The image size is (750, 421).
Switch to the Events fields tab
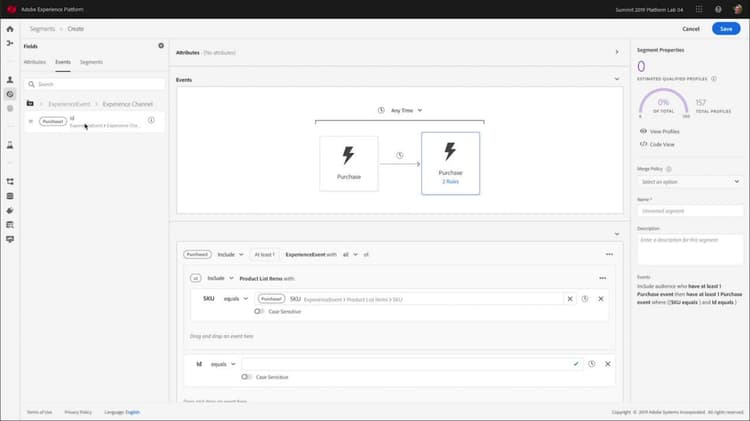[63, 62]
